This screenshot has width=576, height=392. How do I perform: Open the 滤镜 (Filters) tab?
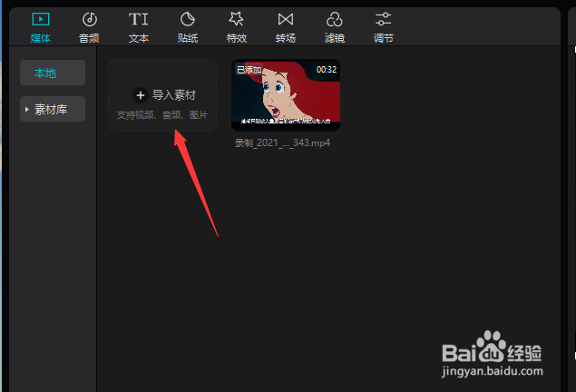(335, 28)
